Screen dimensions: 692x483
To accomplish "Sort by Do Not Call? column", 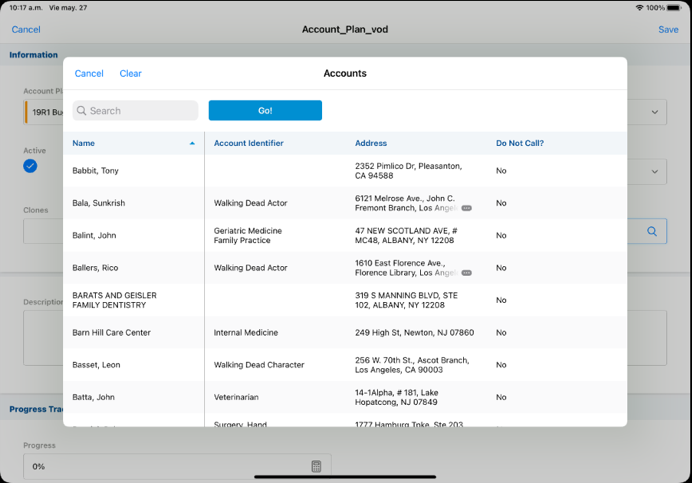I will point(519,143).
